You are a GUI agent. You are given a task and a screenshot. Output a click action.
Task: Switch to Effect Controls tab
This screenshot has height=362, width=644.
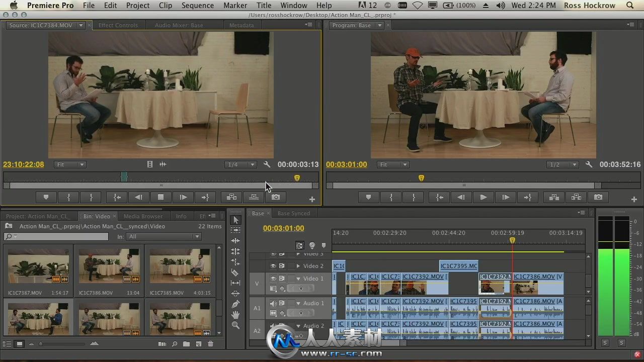coord(118,25)
